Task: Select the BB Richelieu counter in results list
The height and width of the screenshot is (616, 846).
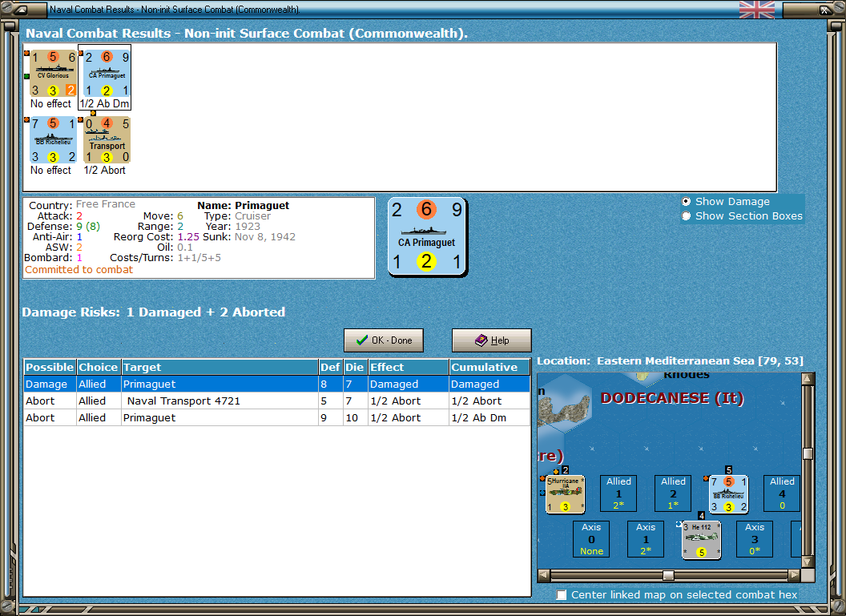Action: (53, 139)
